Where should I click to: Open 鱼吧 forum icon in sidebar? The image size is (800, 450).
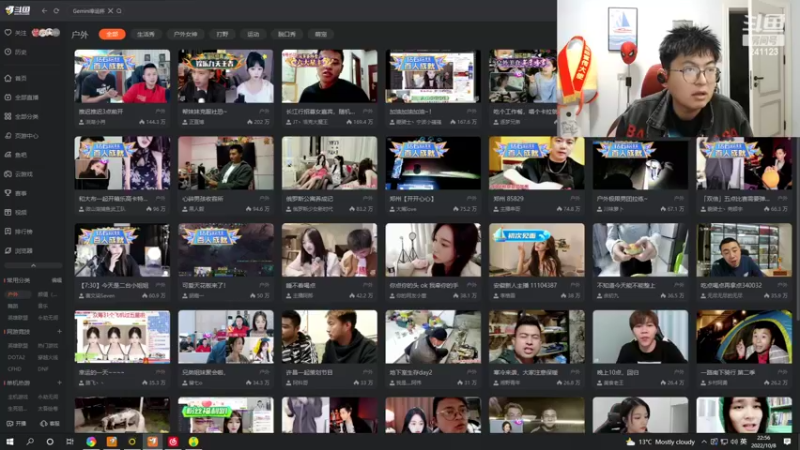pyautogui.click(x=8, y=155)
